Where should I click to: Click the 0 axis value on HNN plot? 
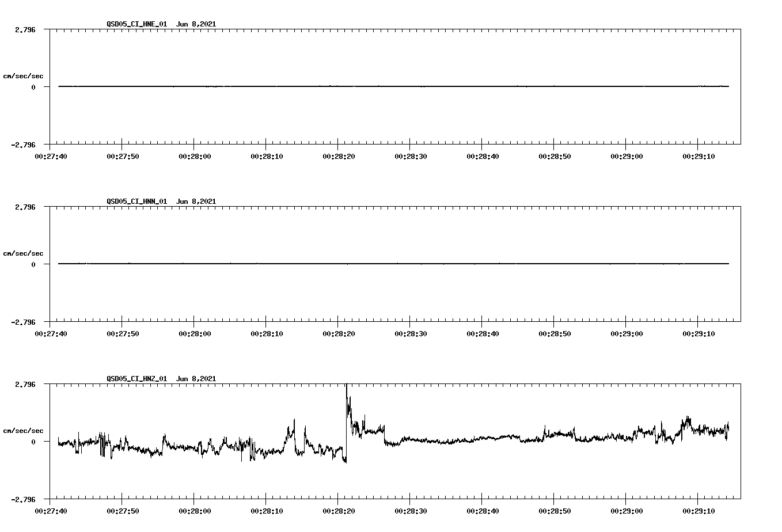coord(33,264)
